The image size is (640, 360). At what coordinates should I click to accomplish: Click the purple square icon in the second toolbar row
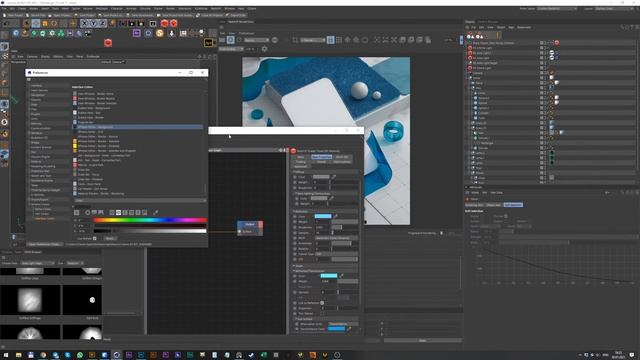coord(137,33)
